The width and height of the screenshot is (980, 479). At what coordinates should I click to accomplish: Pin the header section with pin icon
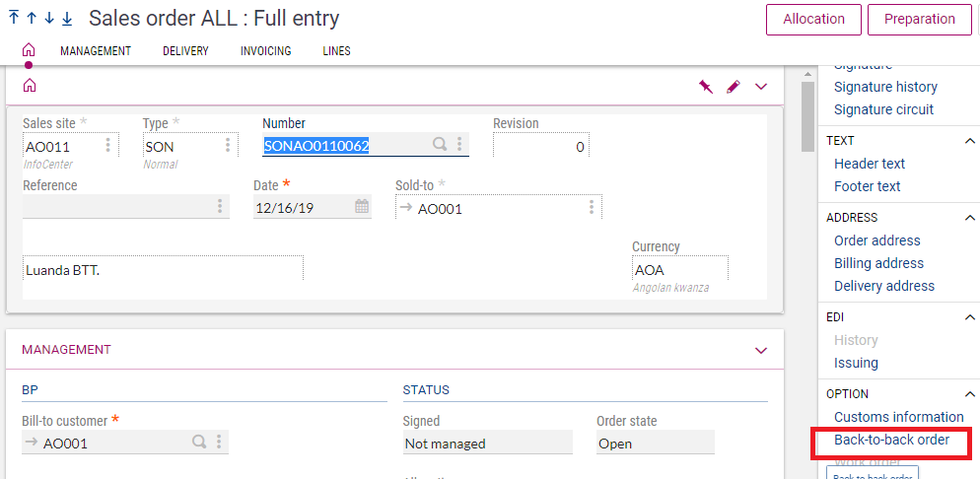pyautogui.click(x=705, y=87)
